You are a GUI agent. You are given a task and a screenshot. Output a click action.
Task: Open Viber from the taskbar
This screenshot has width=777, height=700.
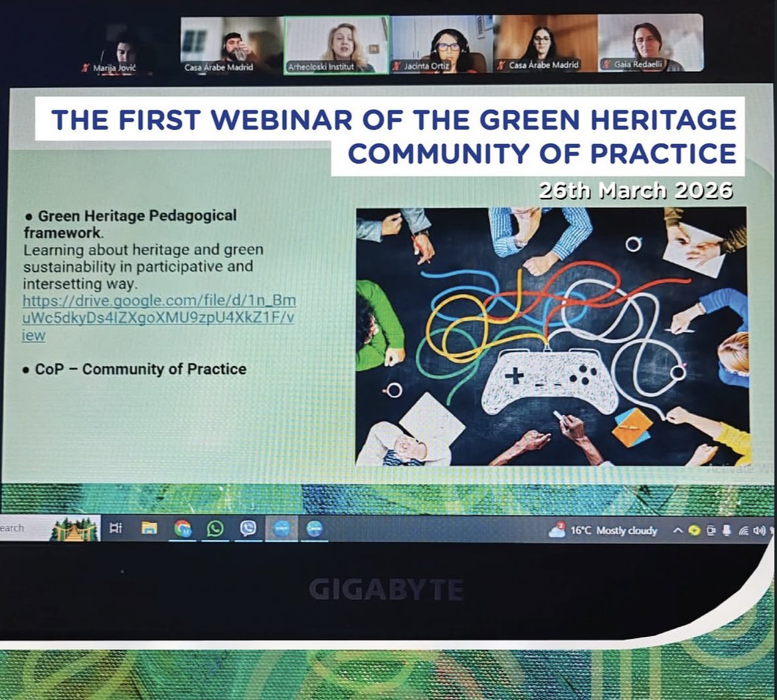click(248, 529)
